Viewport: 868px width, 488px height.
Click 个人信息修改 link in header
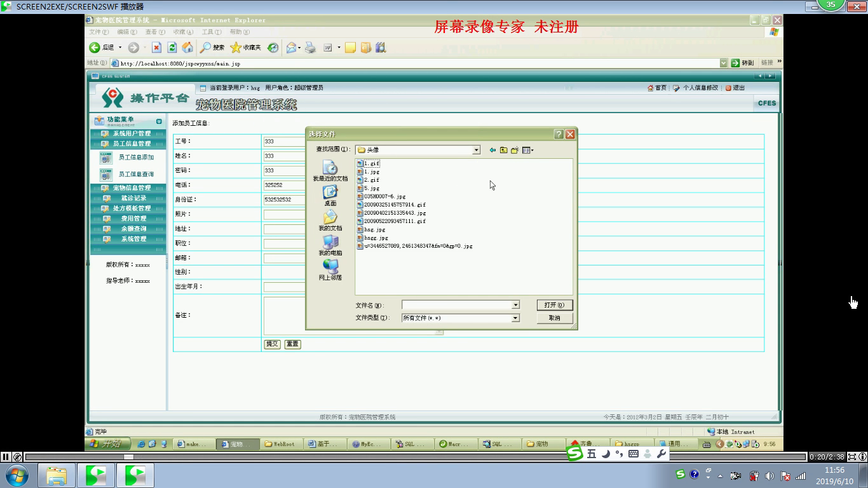(x=696, y=88)
